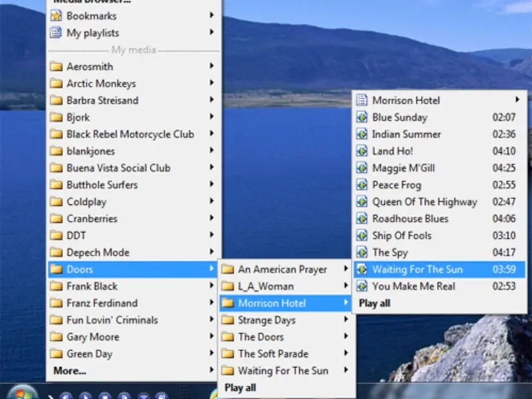The image size is (532, 399).
Task: Click the Aerosmith folder icon
Action: coord(57,66)
